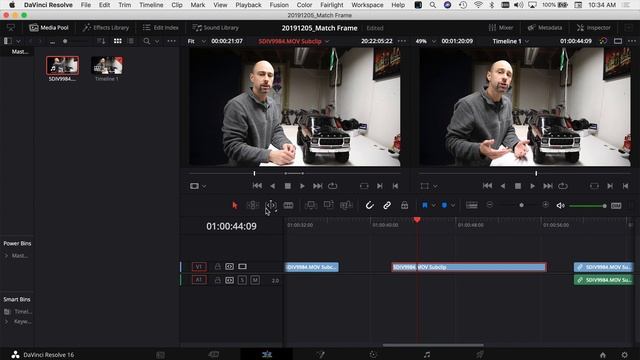Image resolution: width=640 pixels, height=360 pixels.
Task: Open SDIV9984.MOV Subclip source name dropdown
Action: pos(293,41)
